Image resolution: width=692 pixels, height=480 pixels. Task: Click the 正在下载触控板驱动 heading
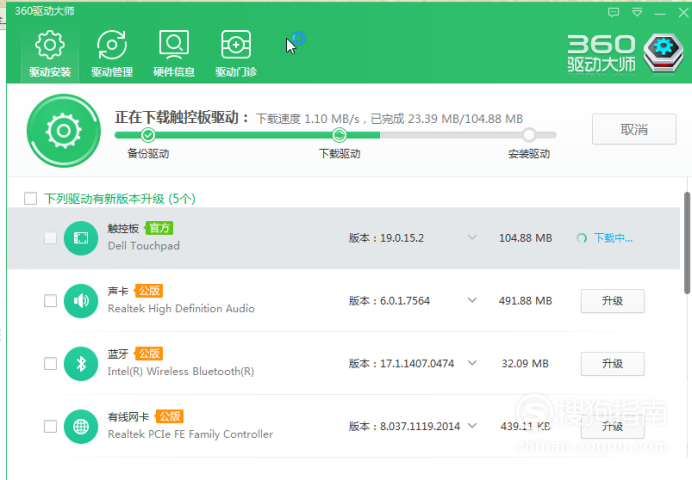point(182,117)
